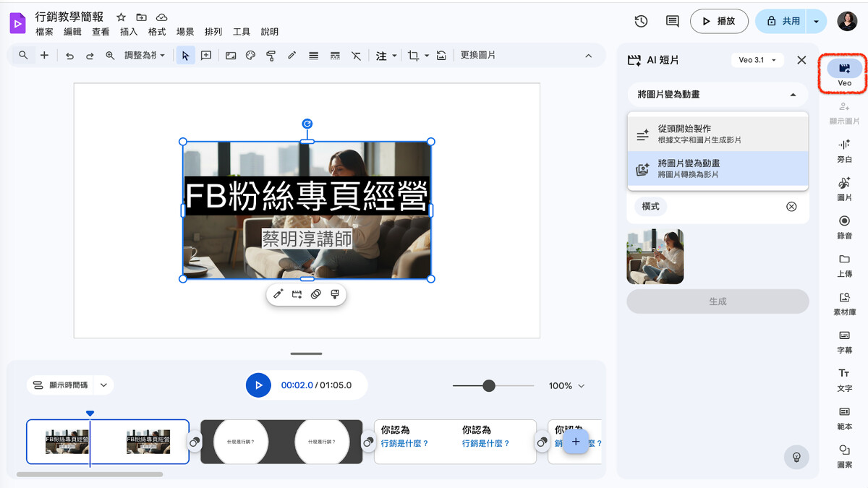This screenshot has width=868, height=488.
Task: Click the undo arrow in the toolbar
Action: (x=69, y=56)
